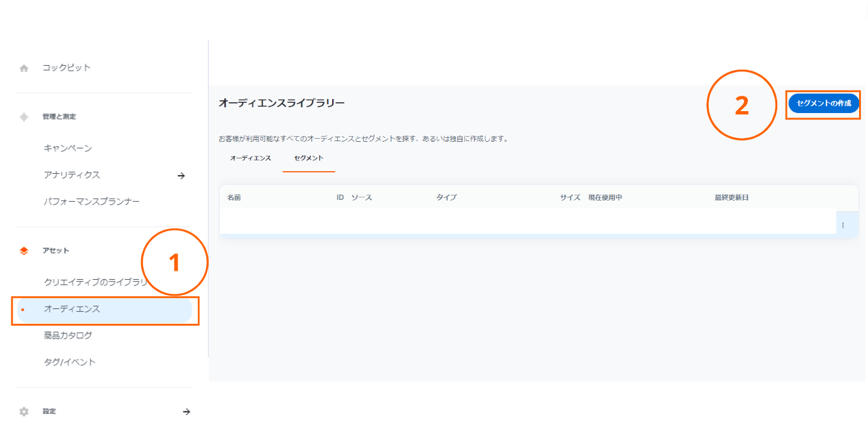The image size is (868, 433).
Task: Open パフォーマンスプランナー in the sidebar
Action: pyautogui.click(x=91, y=202)
